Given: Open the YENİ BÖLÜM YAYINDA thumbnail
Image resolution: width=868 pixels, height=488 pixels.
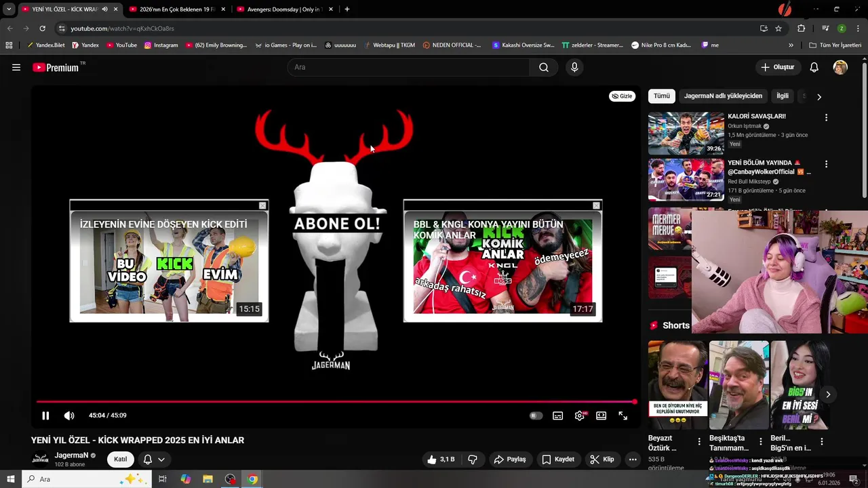Looking at the screenshot, I should pyautogui.click(x=686, y=180).
